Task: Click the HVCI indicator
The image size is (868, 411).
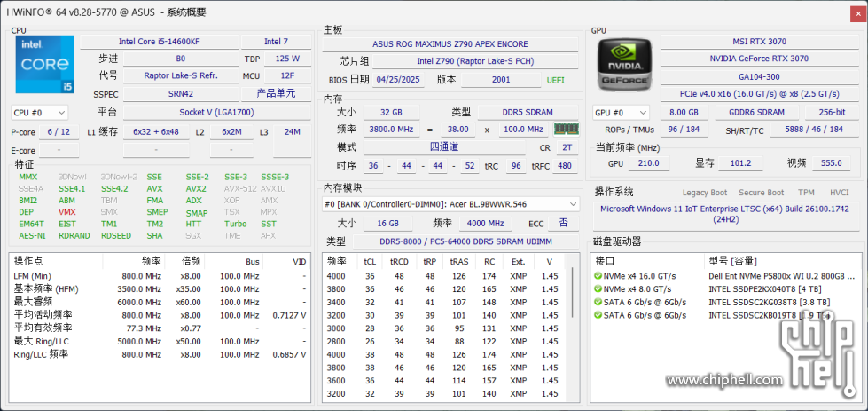Action: click(x=838, y=193)
